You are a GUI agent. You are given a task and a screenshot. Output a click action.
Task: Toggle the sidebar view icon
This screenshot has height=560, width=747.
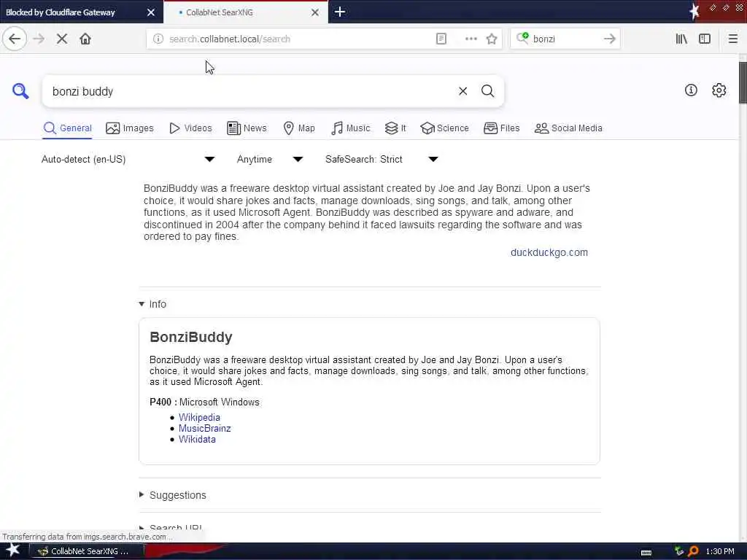coord(705,39)
